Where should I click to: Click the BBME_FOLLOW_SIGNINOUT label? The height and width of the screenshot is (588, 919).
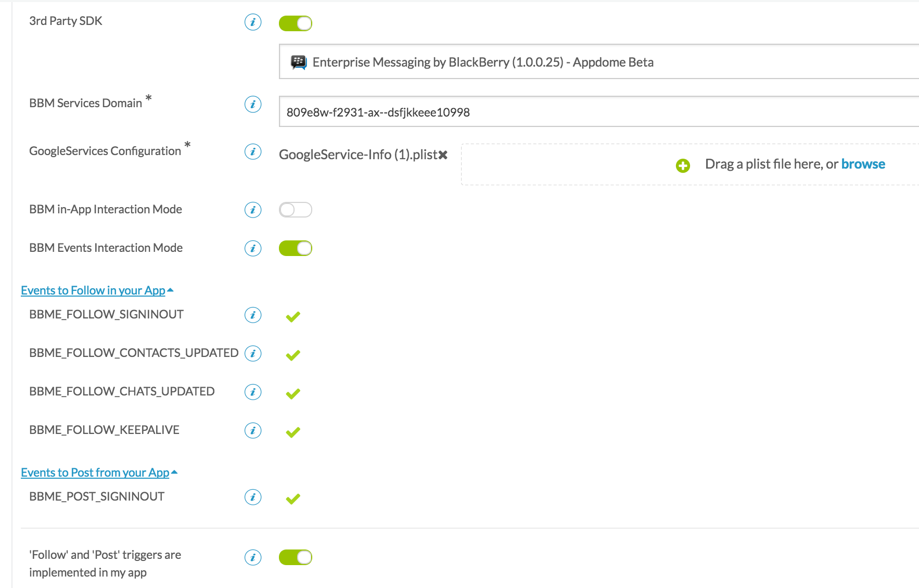tap(106, 314)
